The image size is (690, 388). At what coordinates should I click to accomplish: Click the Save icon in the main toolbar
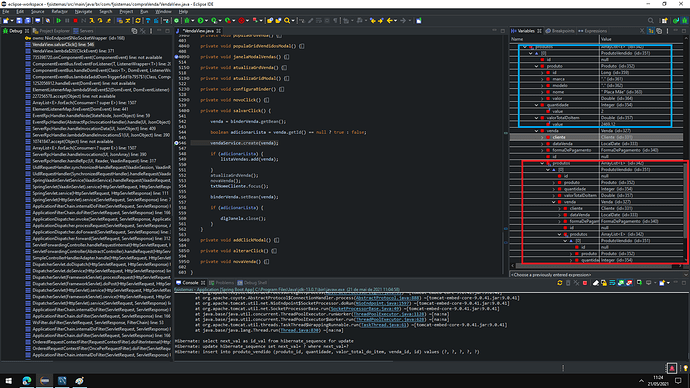19,21
